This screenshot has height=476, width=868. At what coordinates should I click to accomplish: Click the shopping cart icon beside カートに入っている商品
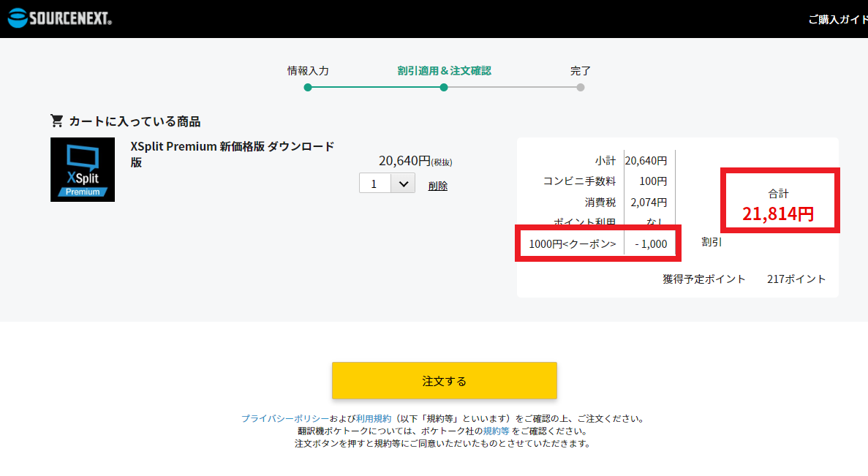pyautogui.click(x=56, y=121)
